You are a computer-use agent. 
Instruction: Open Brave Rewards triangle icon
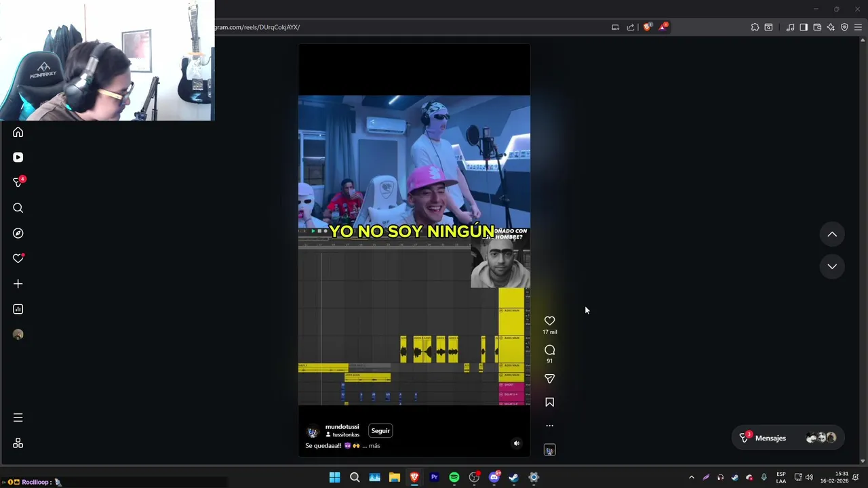pyautogui.click(x=663, y=27)
